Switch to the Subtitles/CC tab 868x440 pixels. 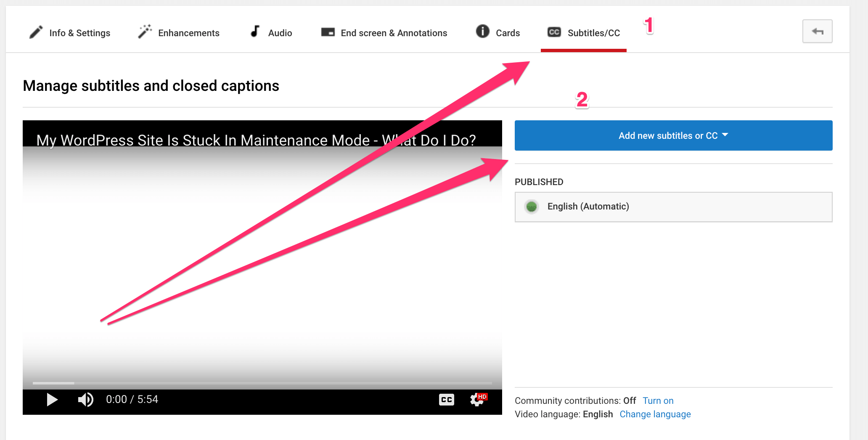pos(593,33)
